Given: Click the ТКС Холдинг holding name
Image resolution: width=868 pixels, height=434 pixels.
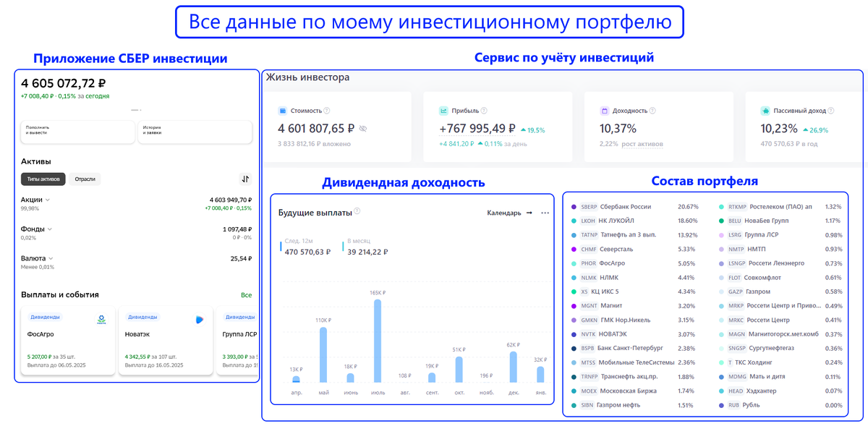Looking at the screenshot, I should (x=754, y=362).
